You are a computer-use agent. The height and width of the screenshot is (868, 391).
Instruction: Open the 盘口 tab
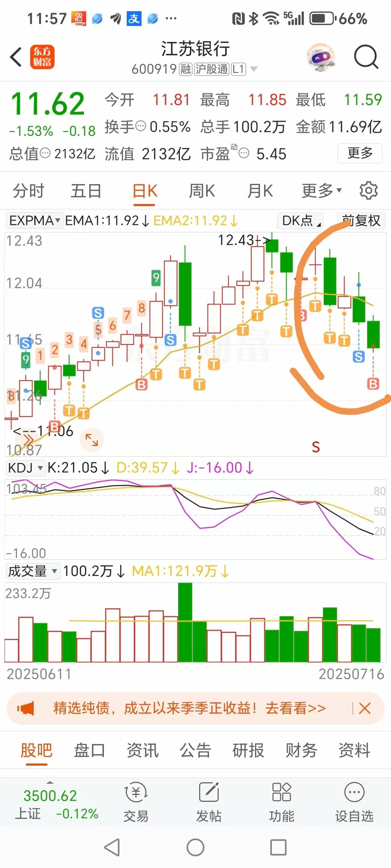point(89,750)
